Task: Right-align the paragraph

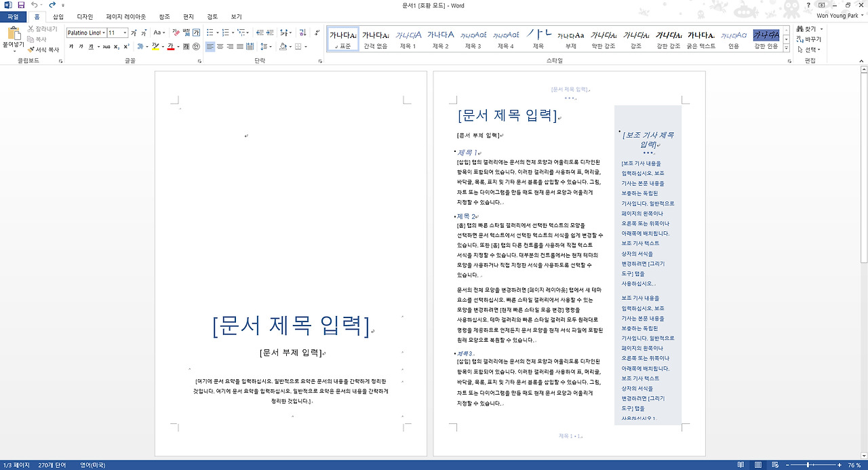Action: pos(230,46)
